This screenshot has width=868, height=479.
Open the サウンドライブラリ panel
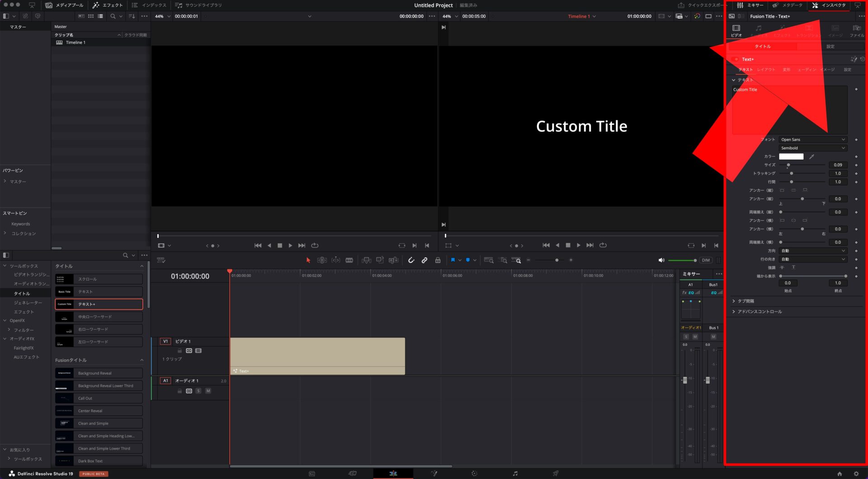click(198, 5)
